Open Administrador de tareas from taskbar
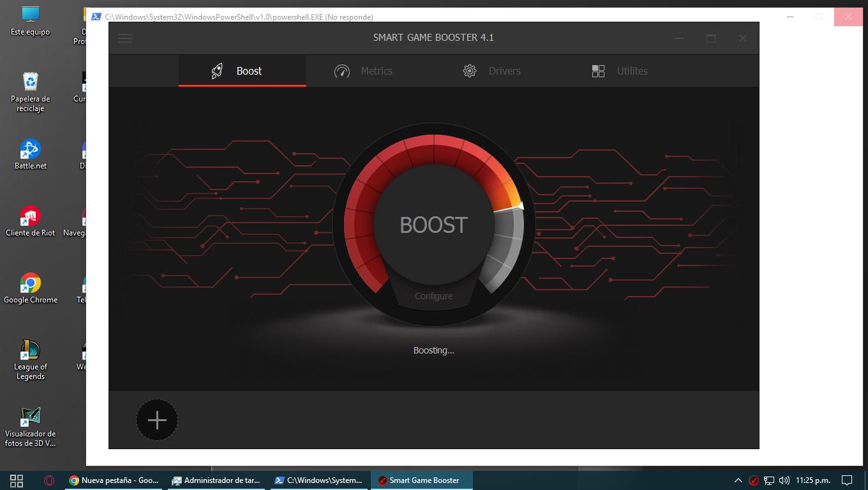The width and height of the screenshot is (868, 490). click(216, 480)
